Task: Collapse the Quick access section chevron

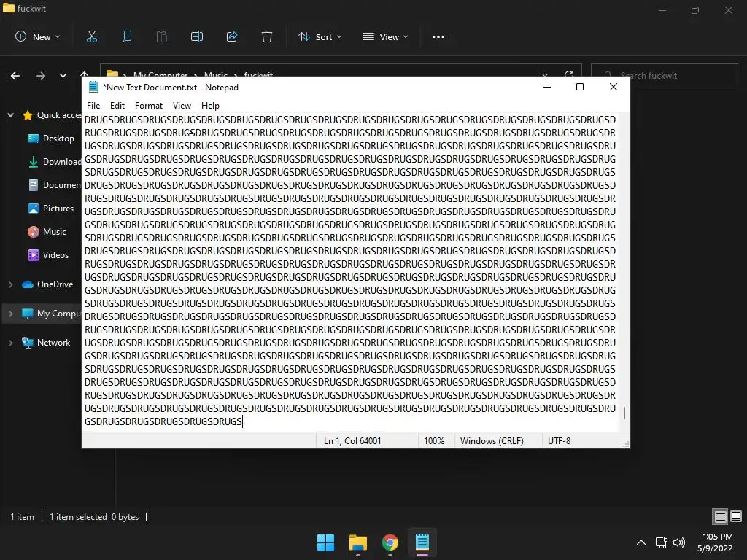Action: [10, 115]
